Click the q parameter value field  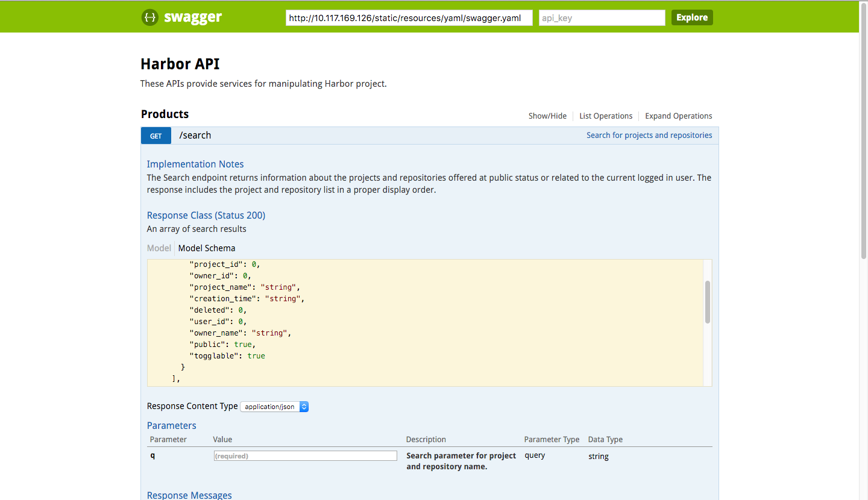[x=306, y=456]
